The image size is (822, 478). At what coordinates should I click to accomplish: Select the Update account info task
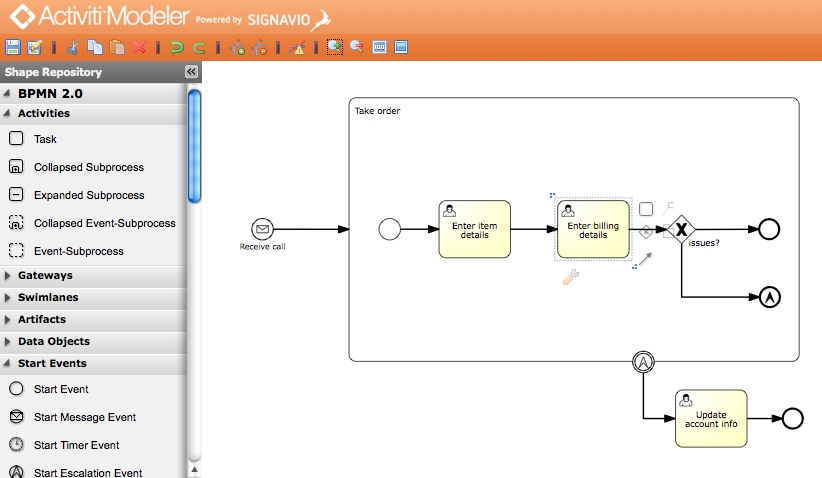[x=711, y=418]
